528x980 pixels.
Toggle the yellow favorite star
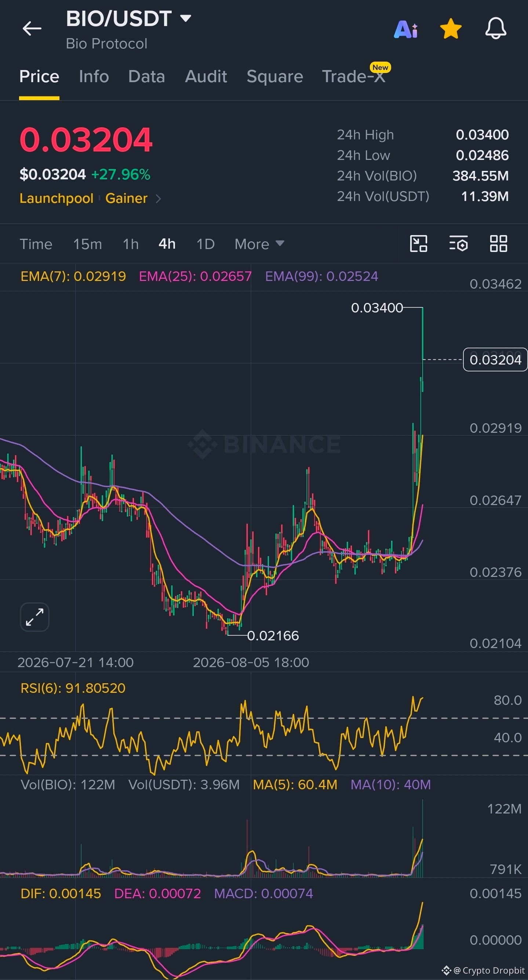(x=451, y=29)
